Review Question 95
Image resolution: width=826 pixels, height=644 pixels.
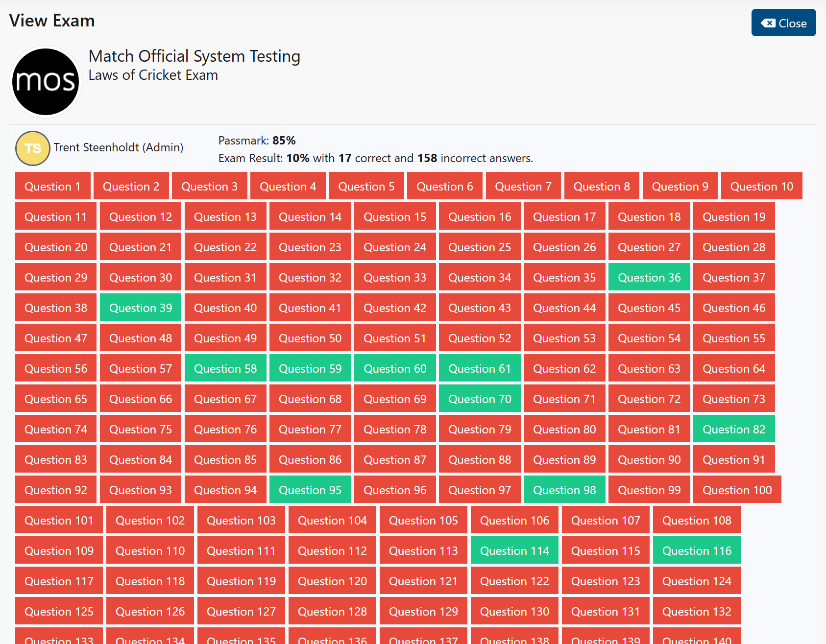(x=310, y=490)
